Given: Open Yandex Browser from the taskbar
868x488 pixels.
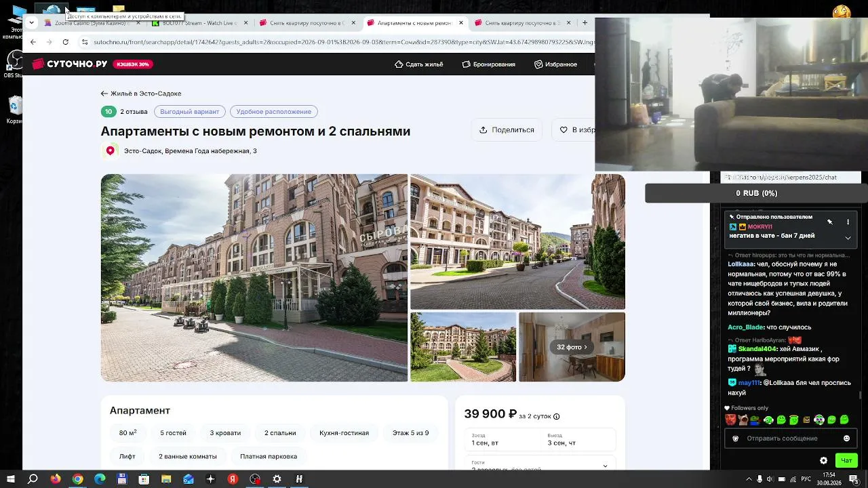Looking at the screenshot, I should click(233, 479).
